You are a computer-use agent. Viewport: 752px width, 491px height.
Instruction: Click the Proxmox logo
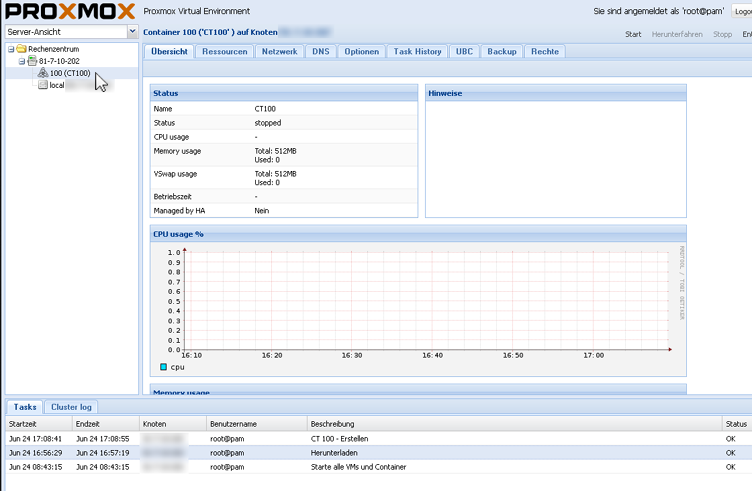(70, 11)
